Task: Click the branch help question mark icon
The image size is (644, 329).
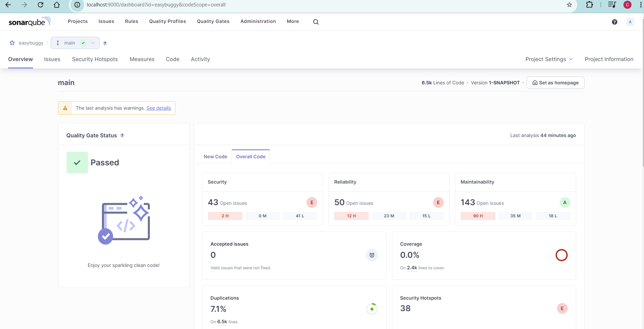Action: (x=105, y=43)
